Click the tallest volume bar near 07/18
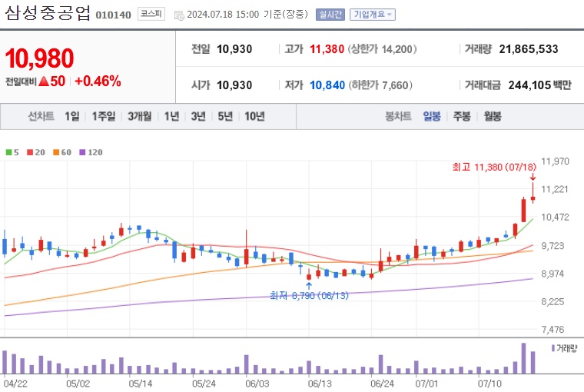Screen dimensions: 584x392 coord(523,358)
